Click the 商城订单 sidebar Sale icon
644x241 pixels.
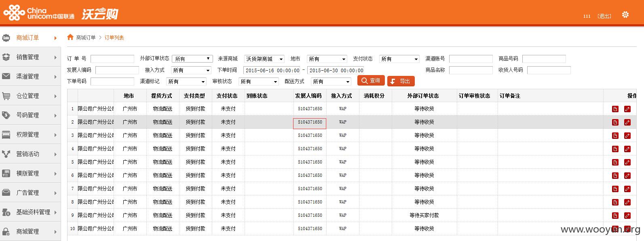click(6, 38)
